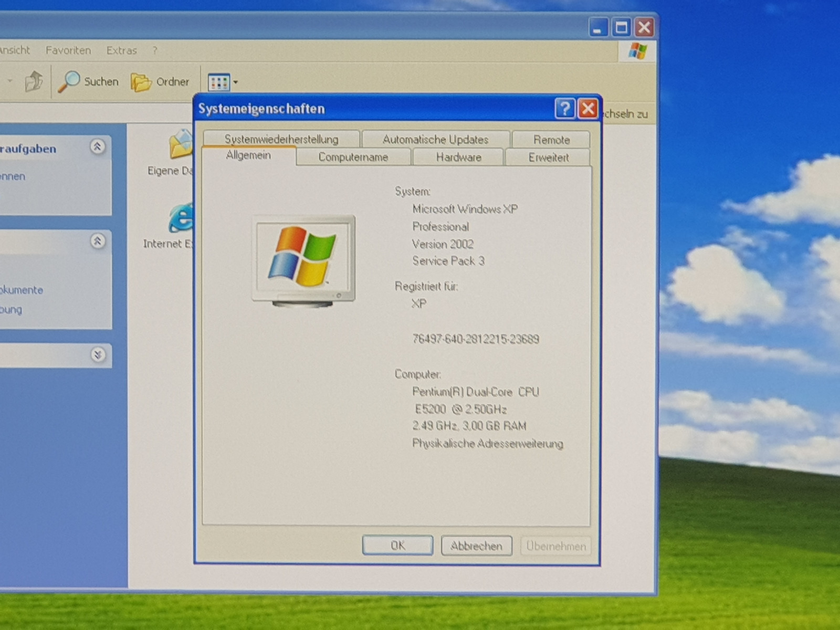Collapse the top sidebar task panel
Viewport: 840px width, 630px height.
(x=97, y=146)
